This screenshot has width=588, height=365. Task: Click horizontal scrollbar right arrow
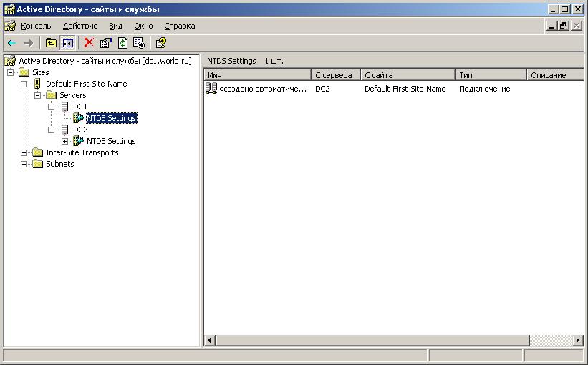(578, 340)
